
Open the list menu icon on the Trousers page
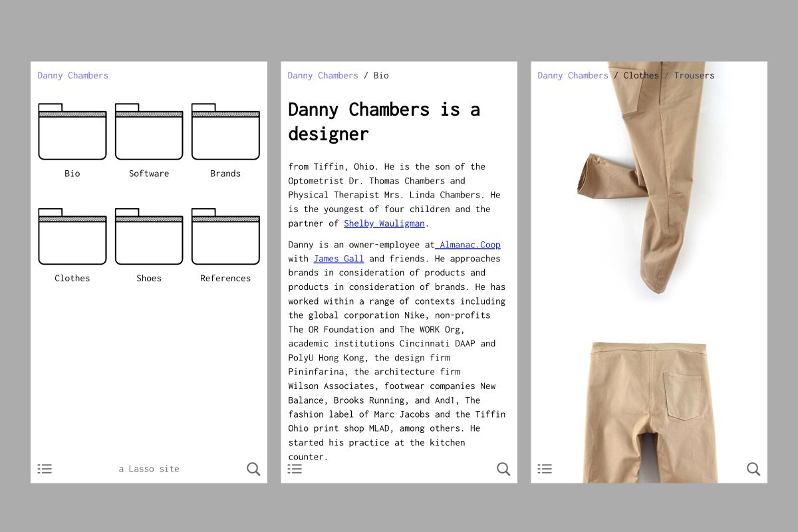[545, 469]
